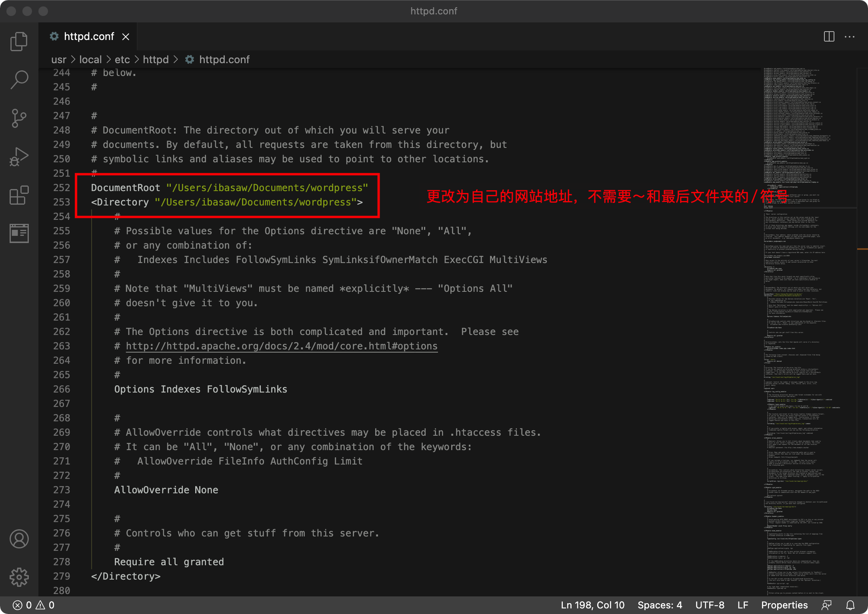Viewport: 868px width, 614px height.
Task: Open the Extensions view icon
Action: (19, 195)
